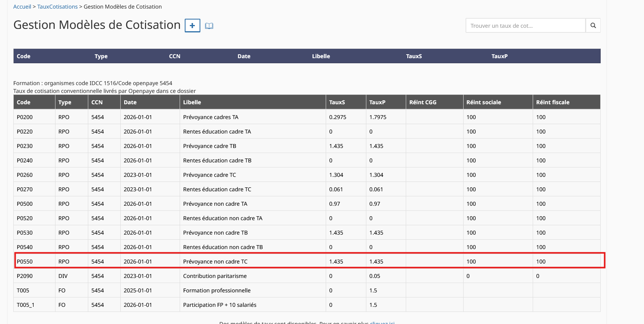Click the plus icon to add cotisation model
Viewport: 644px width, 324px height.
192,26
